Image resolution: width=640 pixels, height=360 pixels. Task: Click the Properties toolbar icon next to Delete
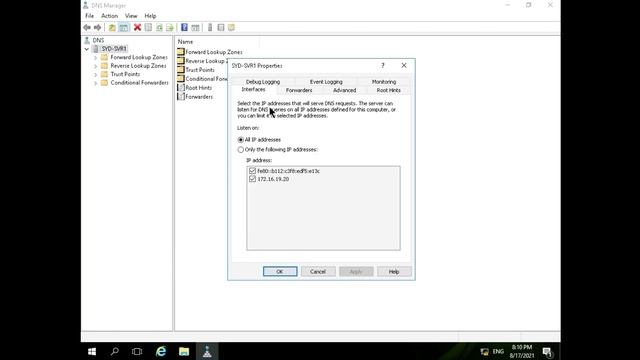(x=148, y=27)
